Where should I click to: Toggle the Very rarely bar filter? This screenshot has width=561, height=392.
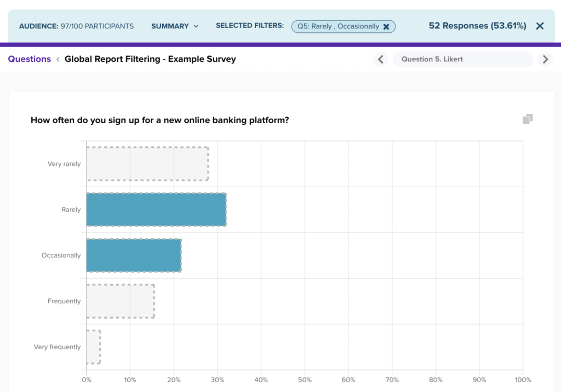[x=147, y=164]
